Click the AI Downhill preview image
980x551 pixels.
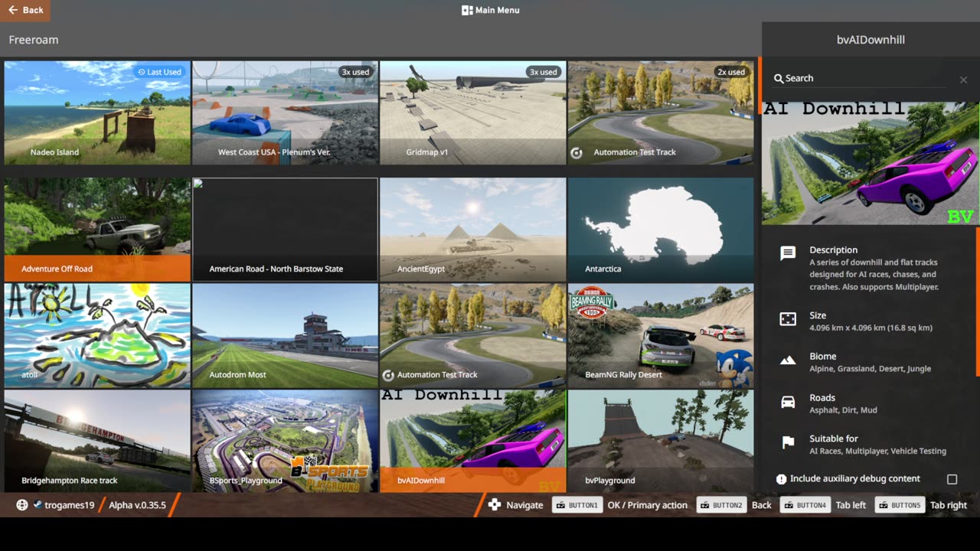(871, 163)
